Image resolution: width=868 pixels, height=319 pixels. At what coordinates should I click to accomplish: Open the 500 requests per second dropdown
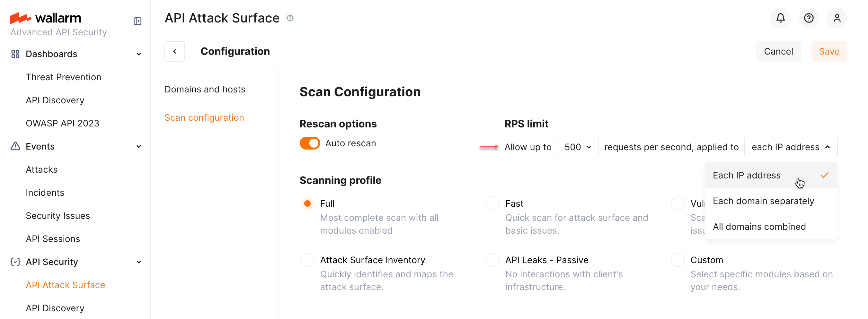pyautogui.click(x=577, y=147)
